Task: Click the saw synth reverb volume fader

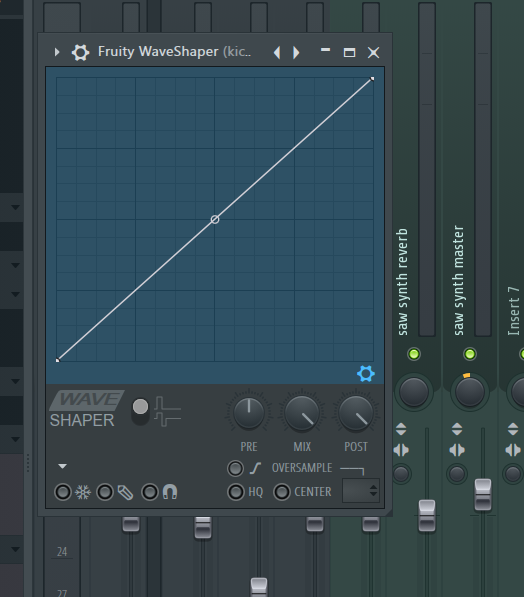Action: point(427,516)
